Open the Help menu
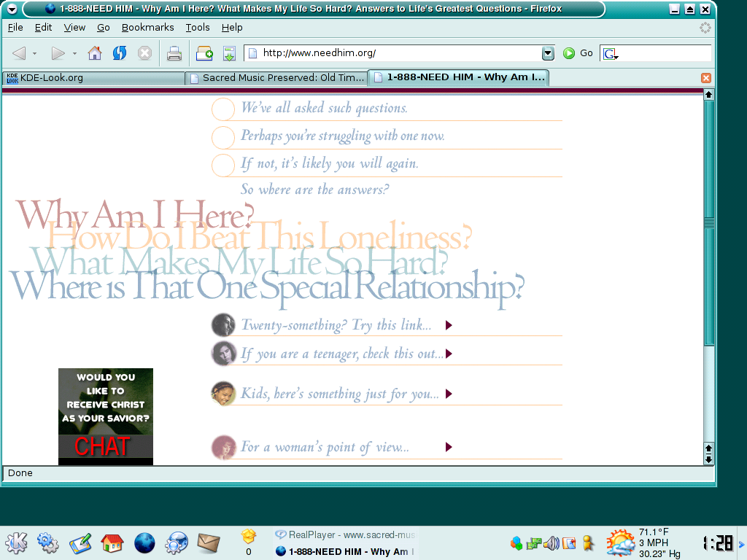The image size is (747, 560). pos(232,28)
